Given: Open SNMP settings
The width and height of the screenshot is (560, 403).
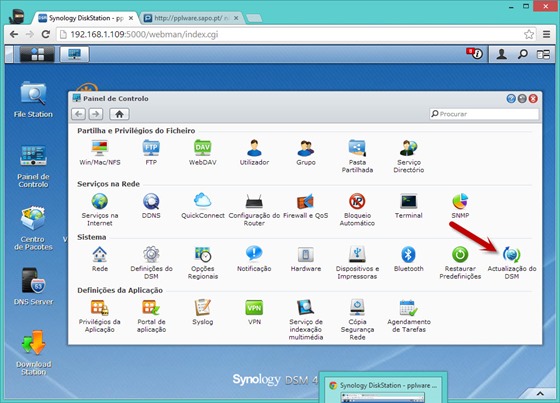Looking at the screenshot, I should coord(460,206).
